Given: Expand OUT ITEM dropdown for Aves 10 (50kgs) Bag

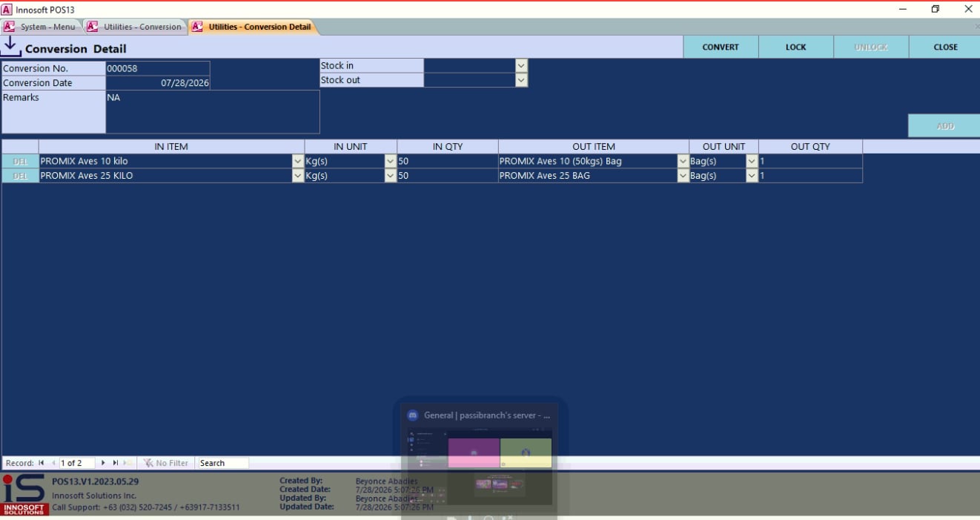Looking at the screenshot, I should pyautogui.click(x=683, y=161).
